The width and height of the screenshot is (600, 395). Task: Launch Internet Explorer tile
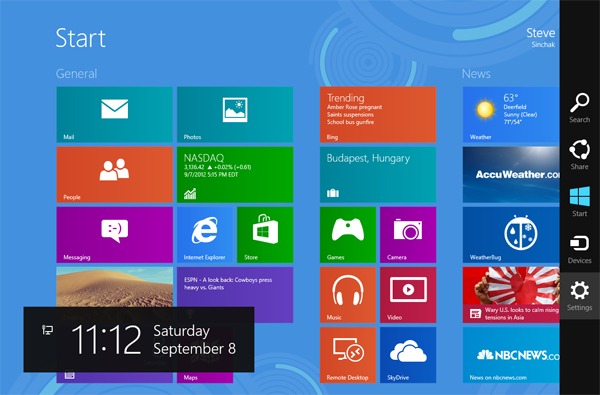tap(205, 235)
